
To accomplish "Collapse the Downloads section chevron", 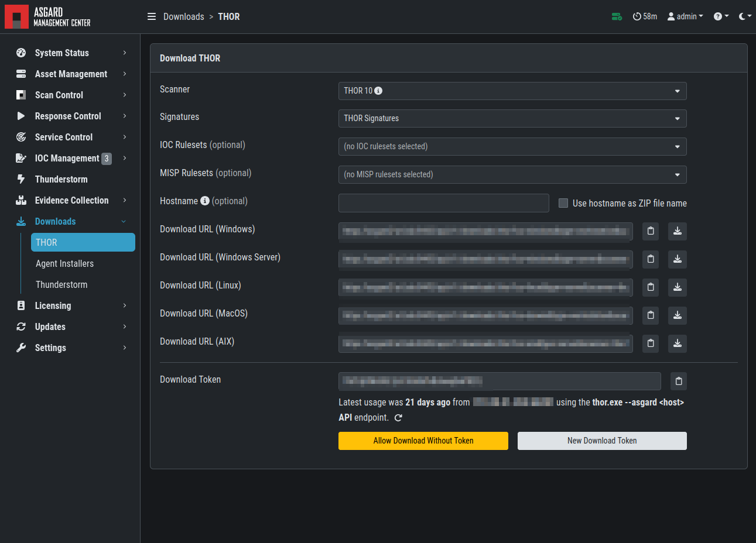I will 124,221.
